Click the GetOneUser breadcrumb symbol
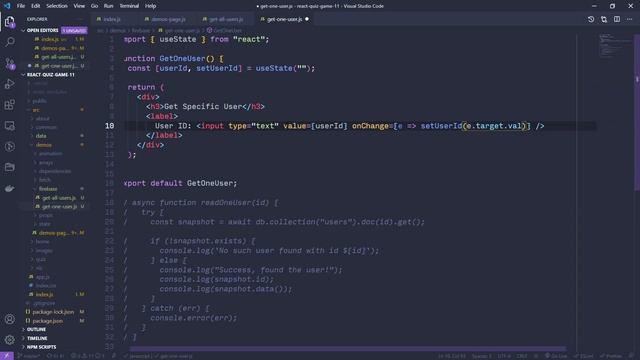640x360 pixels. click(224, 30)
